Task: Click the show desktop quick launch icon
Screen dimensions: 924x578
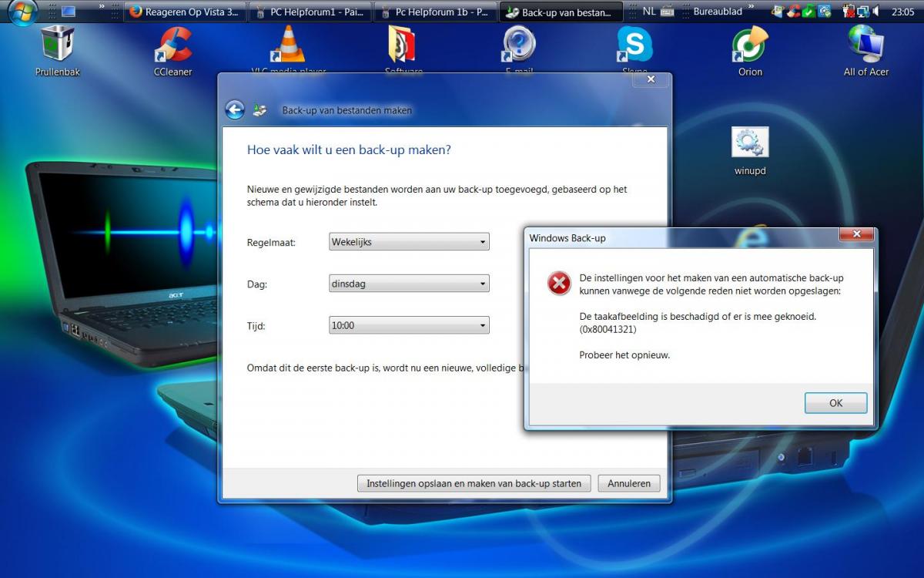Action: click(69, 12)
